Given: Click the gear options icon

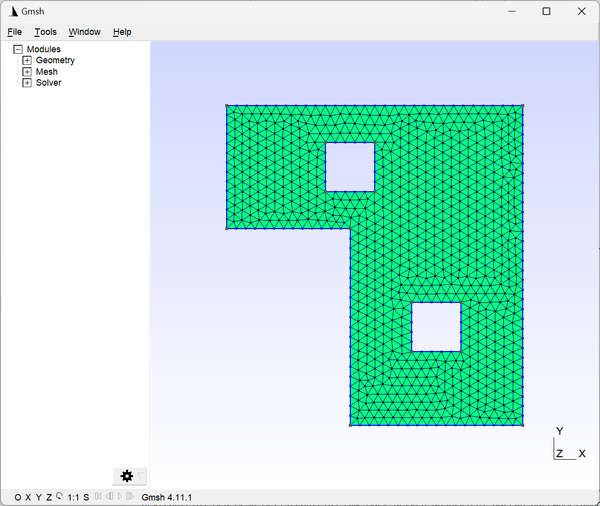Looking at the screenshot, I should [x=127, y=476].
